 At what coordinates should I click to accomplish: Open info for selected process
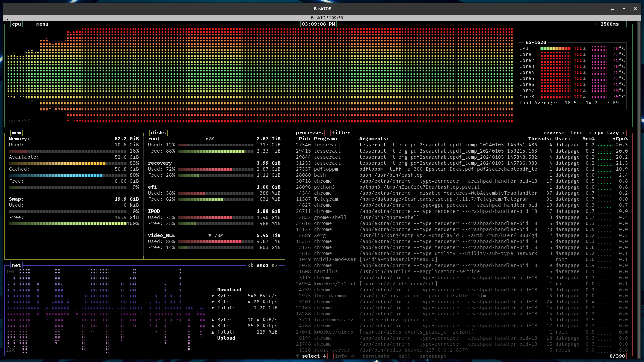tap(341, 356)
